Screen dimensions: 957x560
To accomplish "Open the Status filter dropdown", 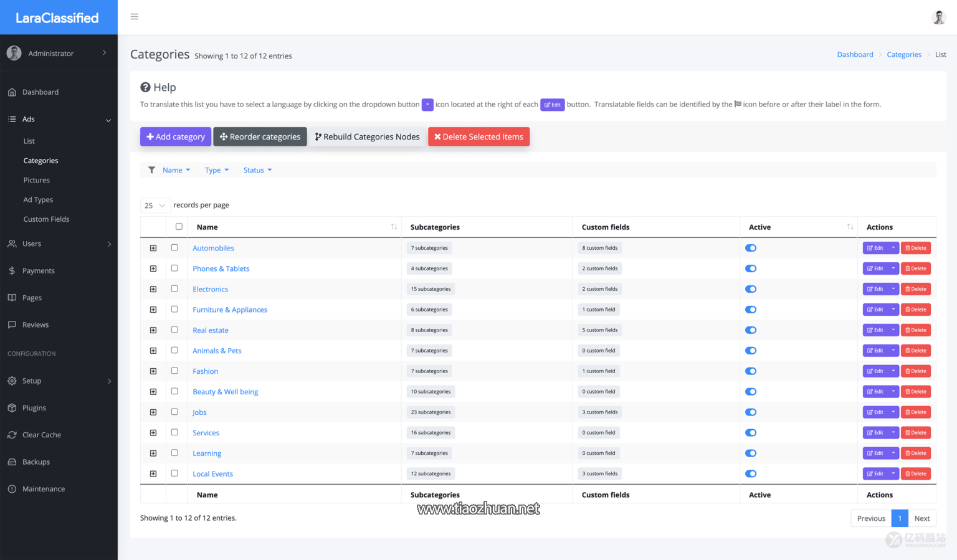I will [x=257, y=170].
